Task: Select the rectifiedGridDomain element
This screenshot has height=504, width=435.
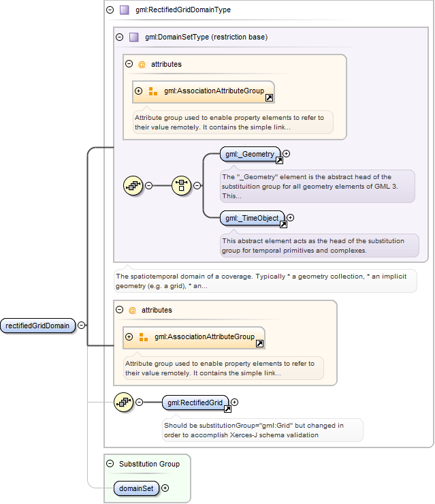Action: pos(37,326)
